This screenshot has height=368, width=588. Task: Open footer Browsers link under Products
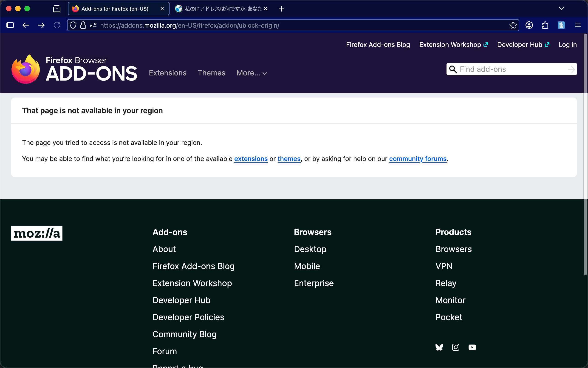(453, 249)
